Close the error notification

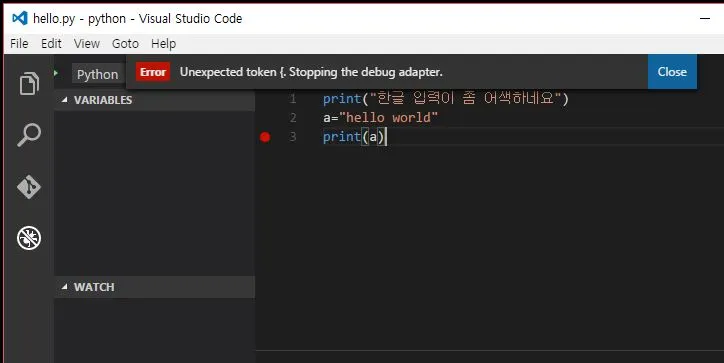click(672, 72)
